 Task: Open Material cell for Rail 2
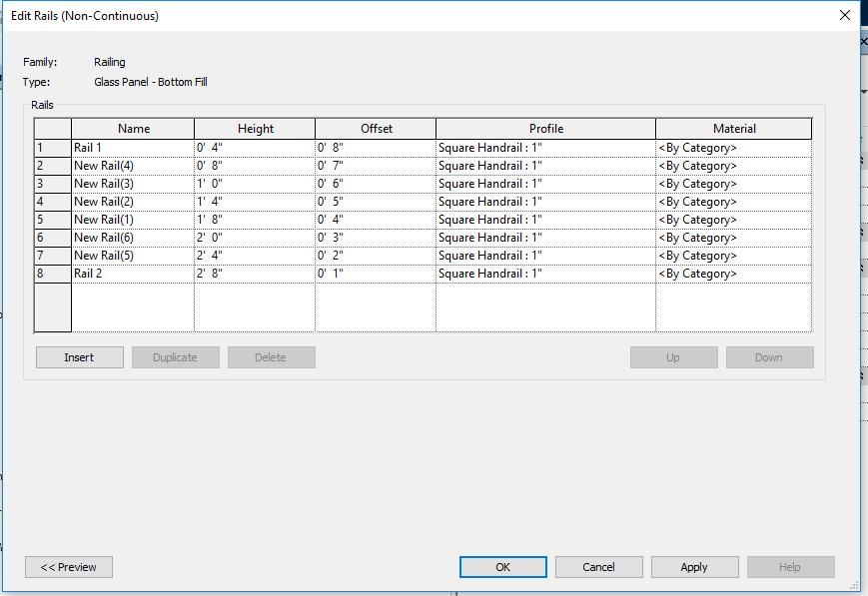click(x=732, y=273)
